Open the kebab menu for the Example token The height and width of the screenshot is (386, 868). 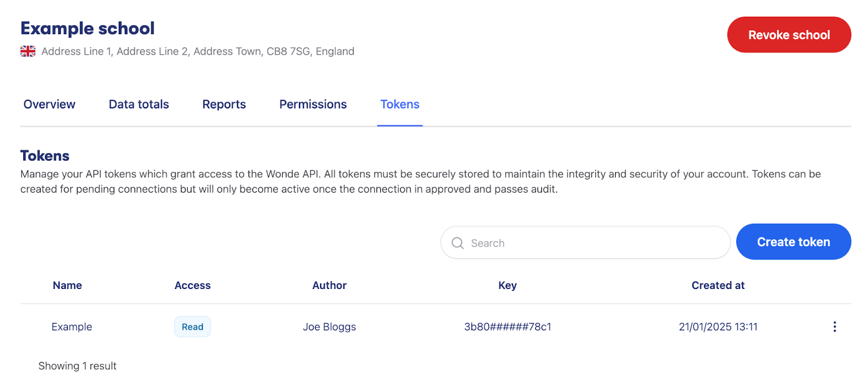(834, 326)
